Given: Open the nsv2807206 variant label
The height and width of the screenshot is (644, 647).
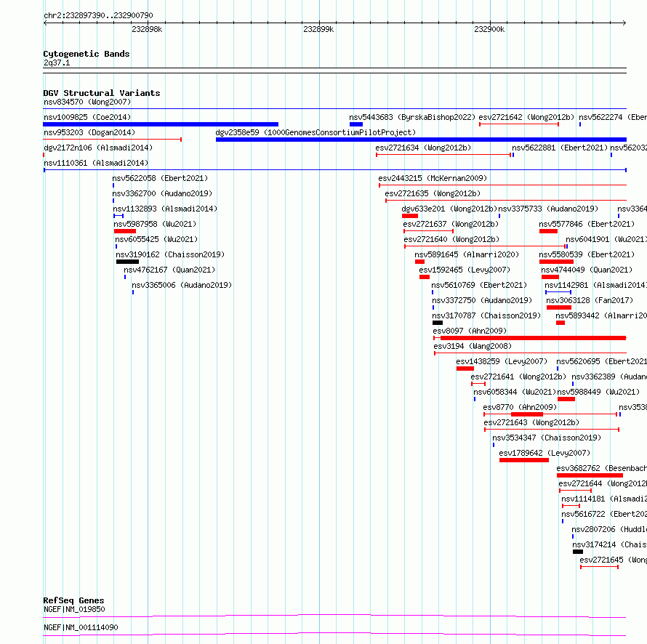Looking at the screenshot, I should (609, 529).
